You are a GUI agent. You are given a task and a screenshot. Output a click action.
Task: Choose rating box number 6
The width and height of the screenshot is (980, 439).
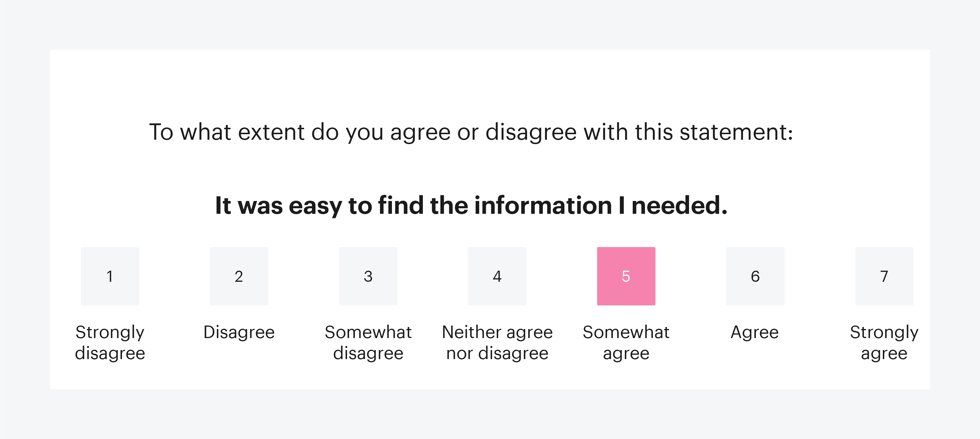click(x=755, y=276)
